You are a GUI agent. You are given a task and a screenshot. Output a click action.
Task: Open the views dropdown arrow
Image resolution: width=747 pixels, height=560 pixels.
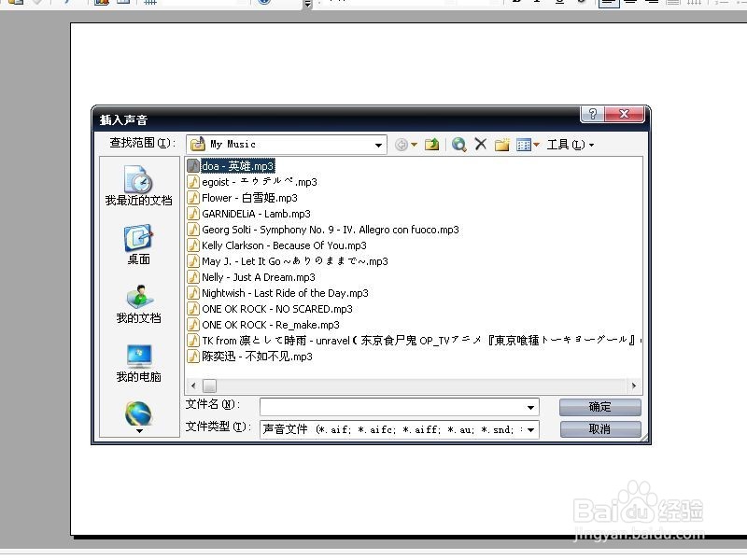click(x=536, y=145)
